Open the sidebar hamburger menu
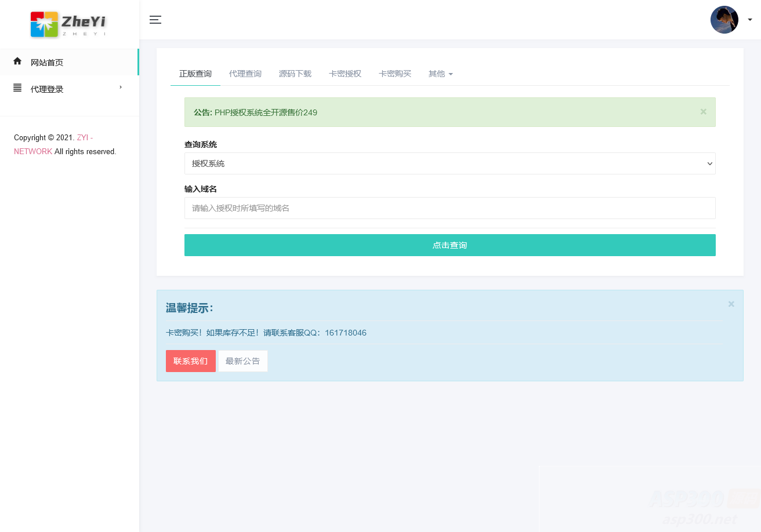Image resolution: width=761 pixels, height=532 pixels. tap(155, 19)
